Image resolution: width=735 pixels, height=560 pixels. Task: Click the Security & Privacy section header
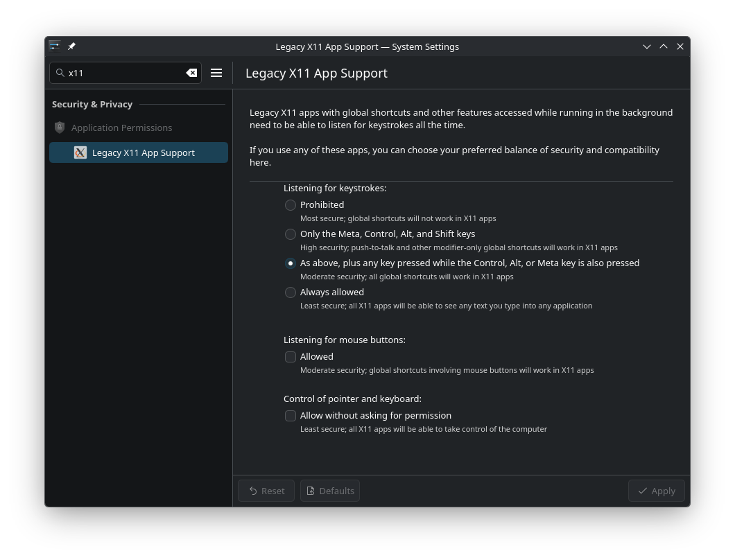(x=92, y=104)
